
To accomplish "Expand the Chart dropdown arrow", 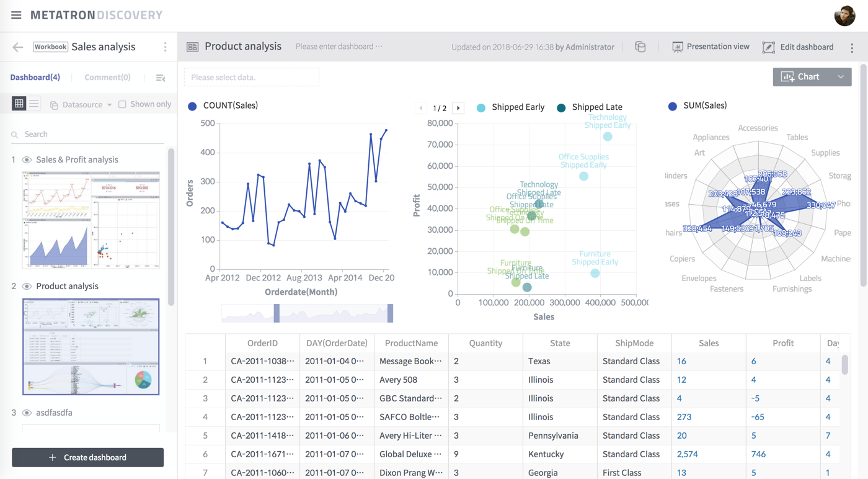I will [841, 77].
